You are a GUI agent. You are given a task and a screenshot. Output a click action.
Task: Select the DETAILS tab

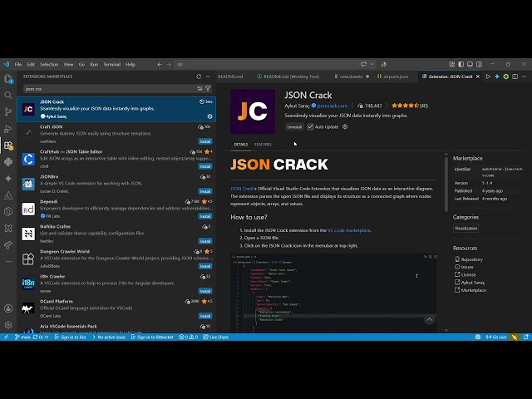[x=240, y=145]
